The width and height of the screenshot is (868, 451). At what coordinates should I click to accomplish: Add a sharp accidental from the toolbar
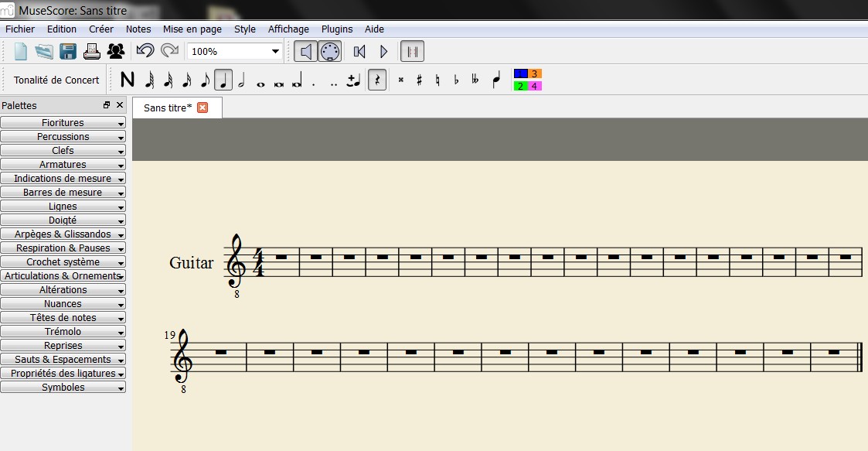click(x=419, y=80)
